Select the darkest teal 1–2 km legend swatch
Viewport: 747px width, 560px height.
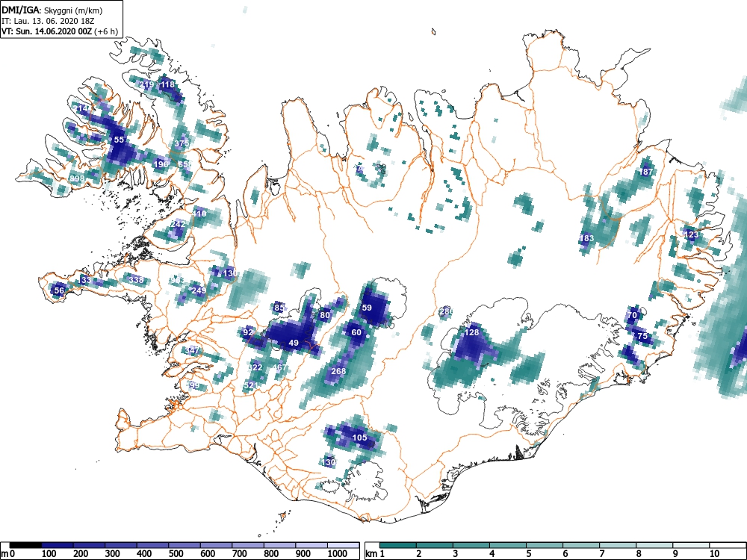398,545
